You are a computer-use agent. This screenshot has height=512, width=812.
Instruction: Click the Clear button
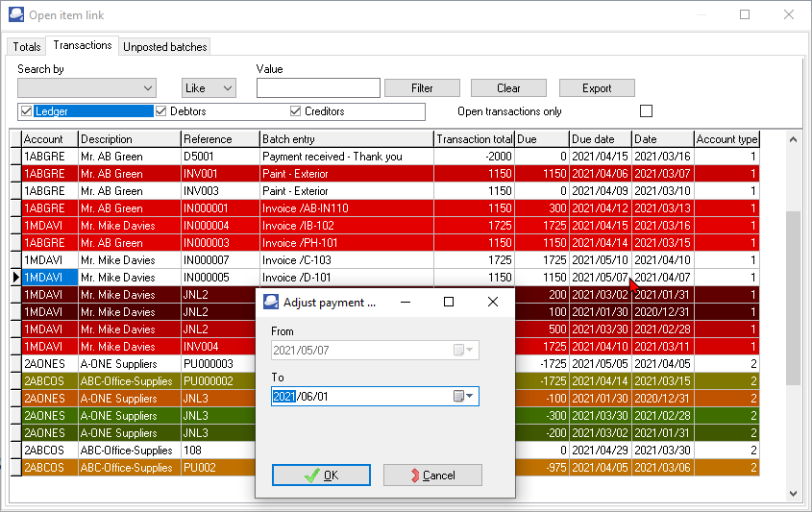pyautogui.click(x=508, y=88)
